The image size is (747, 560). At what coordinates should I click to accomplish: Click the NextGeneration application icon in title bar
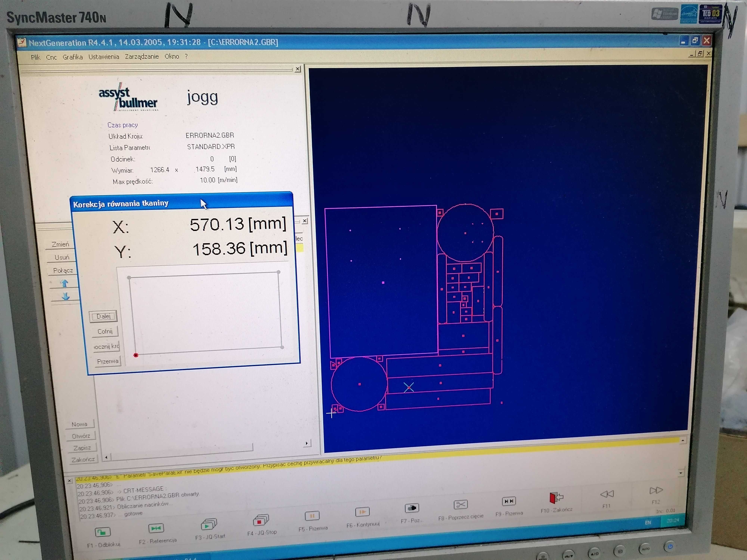tap(22, 42)
